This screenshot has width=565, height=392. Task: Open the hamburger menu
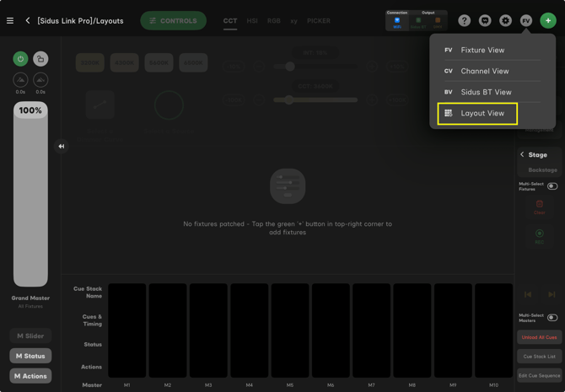(10, 21)
